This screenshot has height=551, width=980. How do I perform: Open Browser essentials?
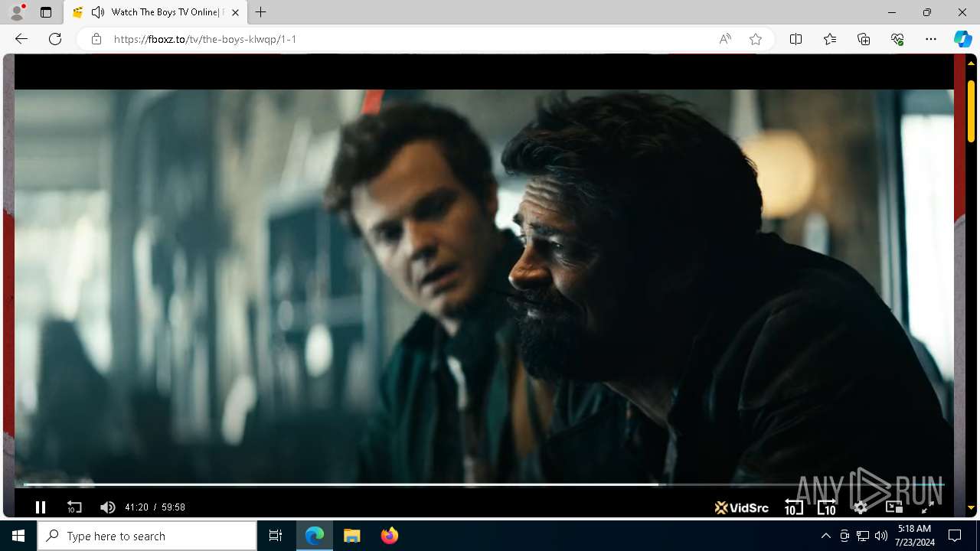coord(897,39)
